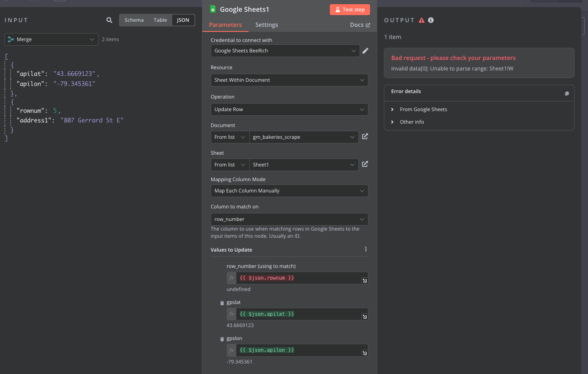Select the Parameters tab
This screenshot has width=588, height=374.
pos(225,25)
